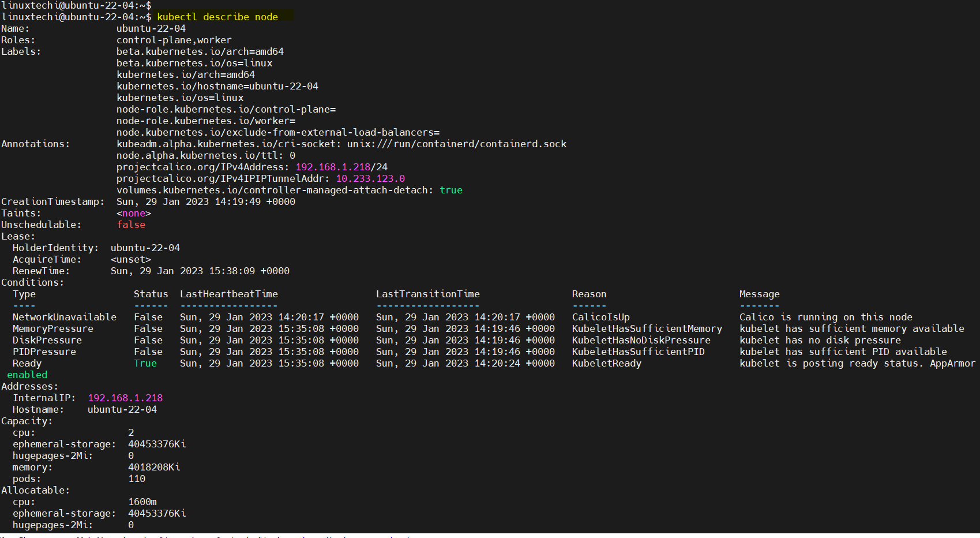980x538 pixels.
Task: Click the 'MemoryPressure' condition type
Action: [x=53, y=328]
